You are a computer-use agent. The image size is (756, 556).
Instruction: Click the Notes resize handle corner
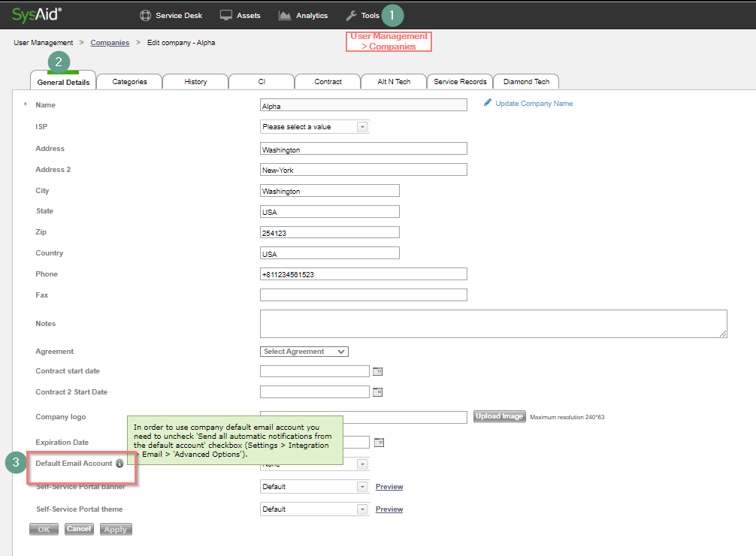click(x=723, y=334)
